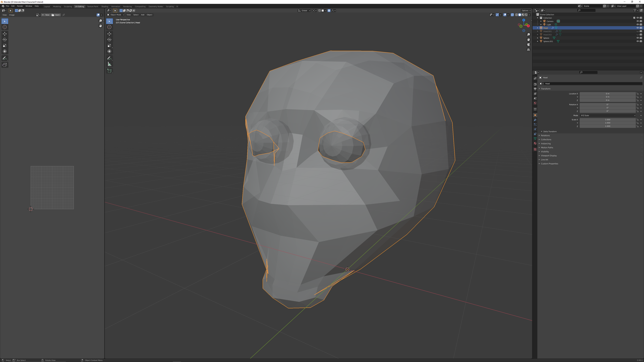Hide the Head object in viewport
644x362 pixels.
point(637,28)
